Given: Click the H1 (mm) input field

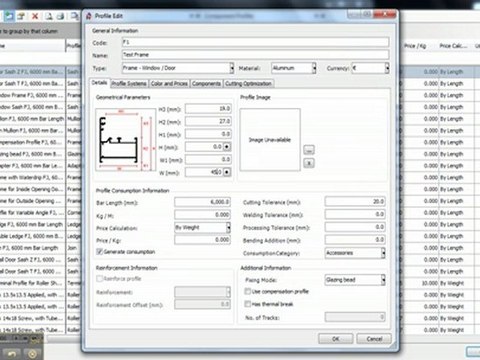Looking at the screenshot, I should point(208,134).
